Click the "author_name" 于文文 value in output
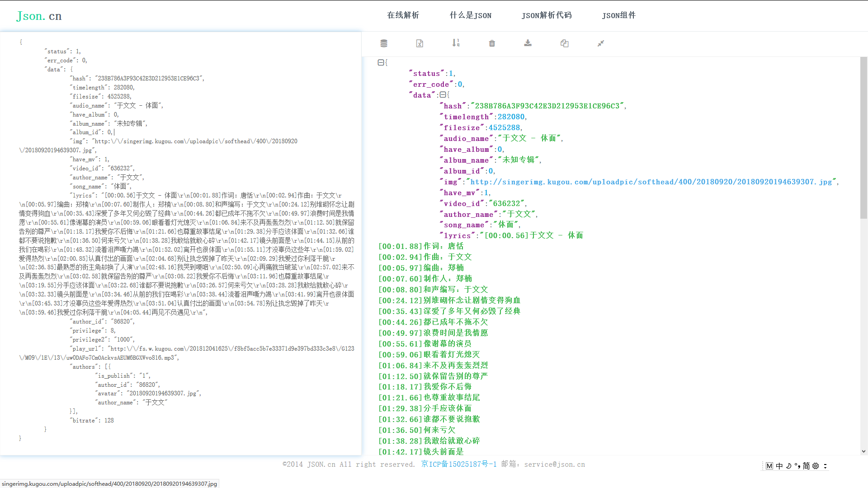Image resolution: width=868 pixels, height=488 pixels. click(x=519, y=214)
